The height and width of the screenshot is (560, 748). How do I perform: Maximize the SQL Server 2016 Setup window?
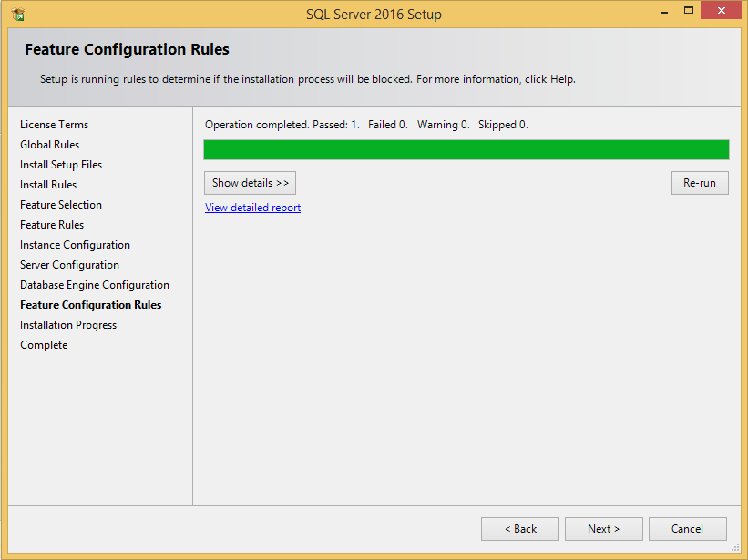(x=689, y=11)
